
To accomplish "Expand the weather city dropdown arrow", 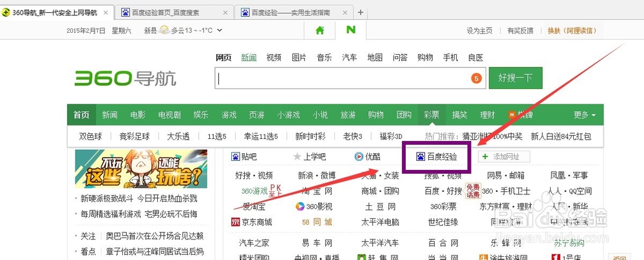I will 220,30.
